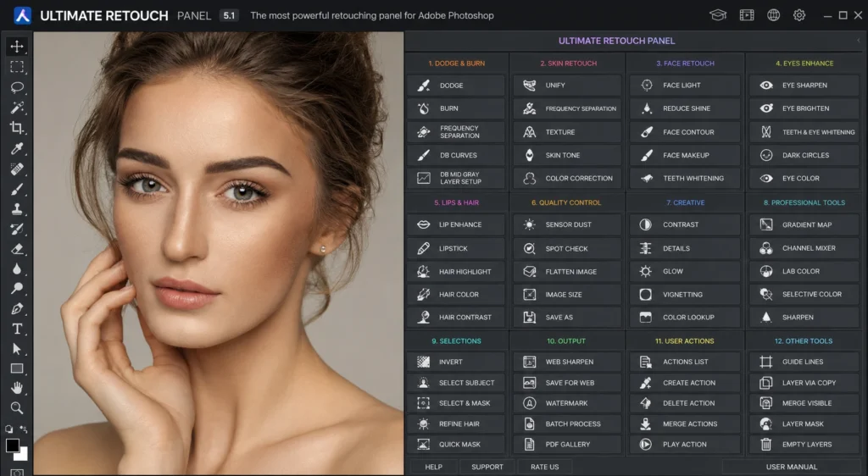Select the Clone Stamp tool

pos(17,209)
